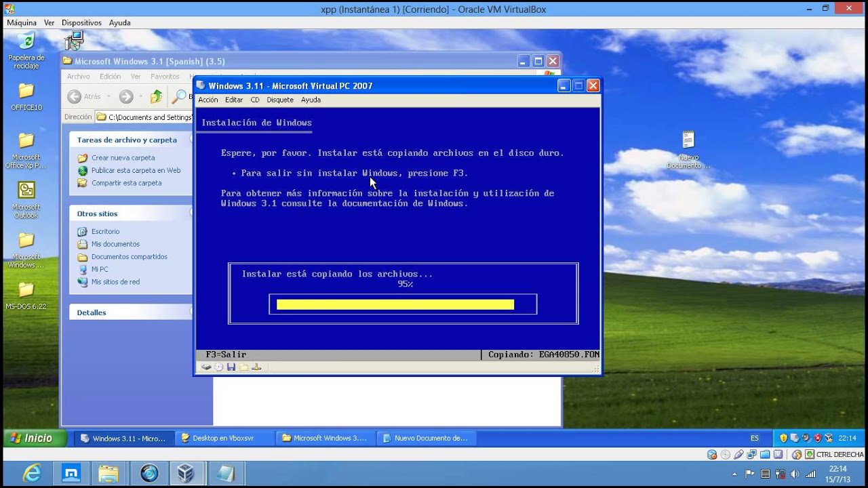The height and width of the screenshot is (488, 868).
Task: Click the network adapter icon in Virtual PC status bar
Action: (x=256, y=367)
